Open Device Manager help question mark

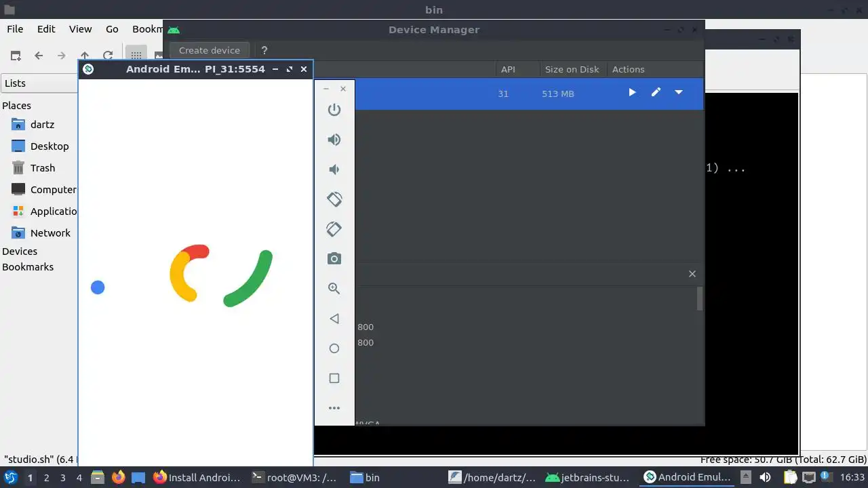tap(264, 50)
